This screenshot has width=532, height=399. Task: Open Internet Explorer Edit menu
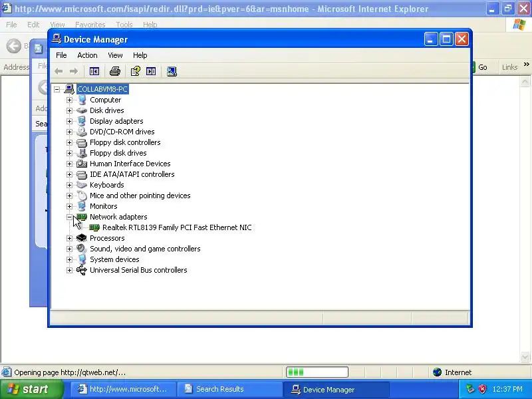tap(33, 25)
